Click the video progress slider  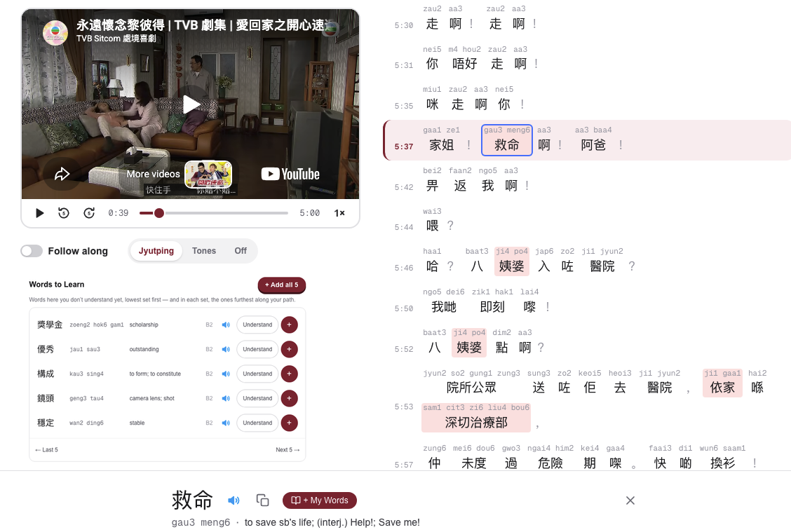[x=213, y=213]
